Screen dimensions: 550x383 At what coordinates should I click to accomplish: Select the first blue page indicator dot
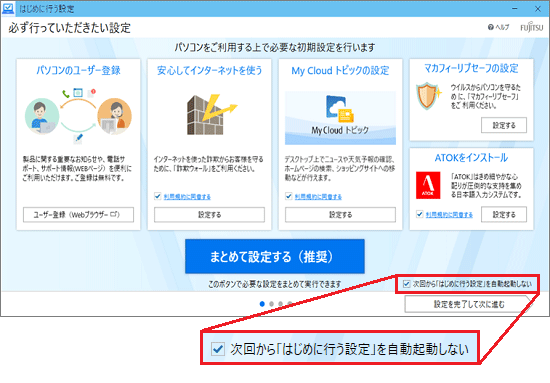(x=262, y=304)
